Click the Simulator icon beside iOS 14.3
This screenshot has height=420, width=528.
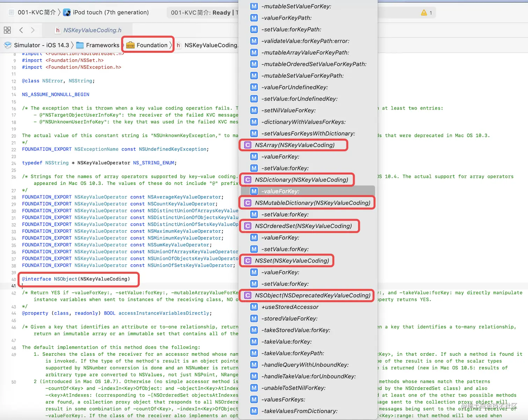tap(7, 45)
